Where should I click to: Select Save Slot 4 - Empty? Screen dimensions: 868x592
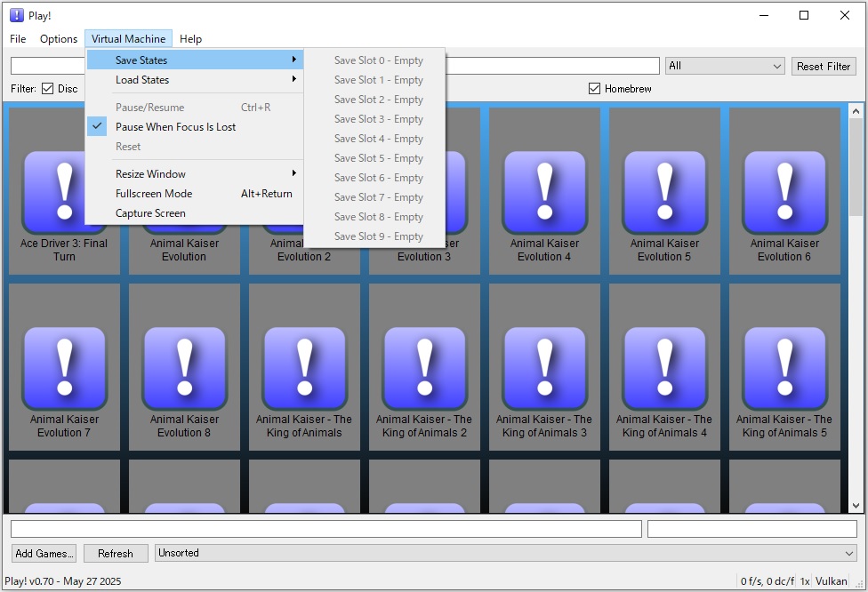(374, 139)
